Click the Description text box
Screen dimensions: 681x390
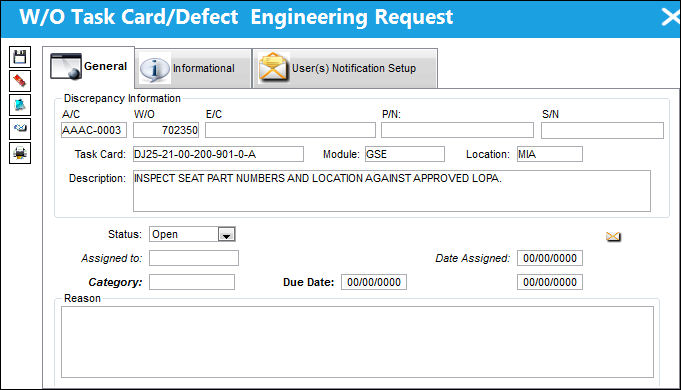click(x=392, y=191)
